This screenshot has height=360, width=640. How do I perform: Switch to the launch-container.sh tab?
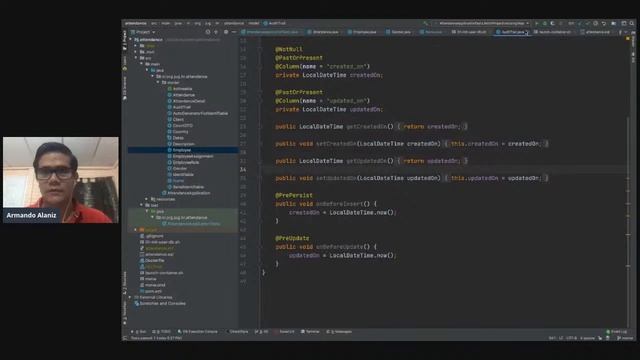coord(554,32)
